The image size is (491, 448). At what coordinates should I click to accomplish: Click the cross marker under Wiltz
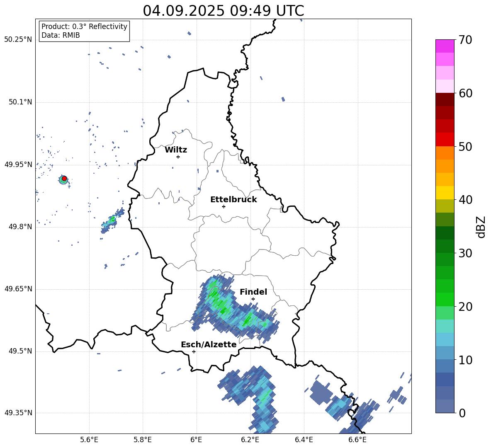coord(178,157)
